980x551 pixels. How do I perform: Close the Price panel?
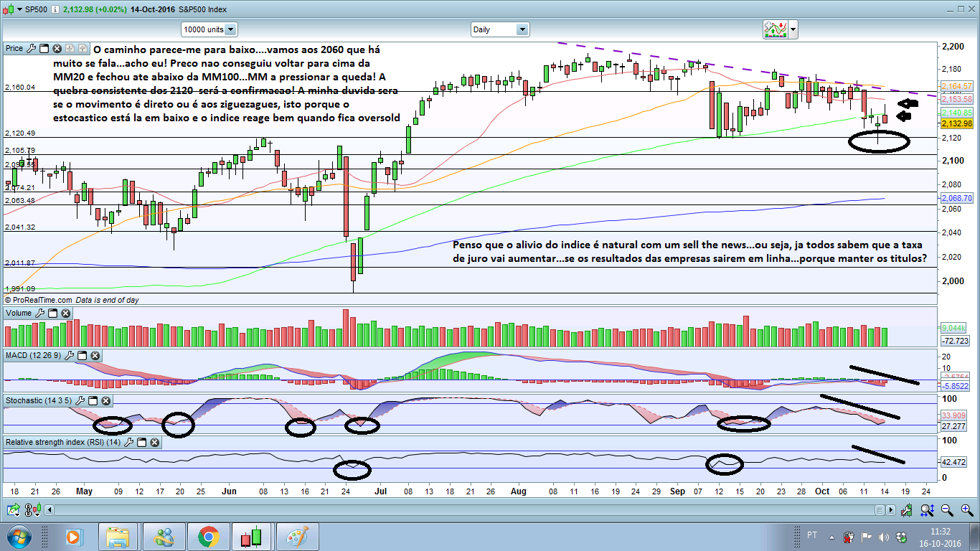57,49
